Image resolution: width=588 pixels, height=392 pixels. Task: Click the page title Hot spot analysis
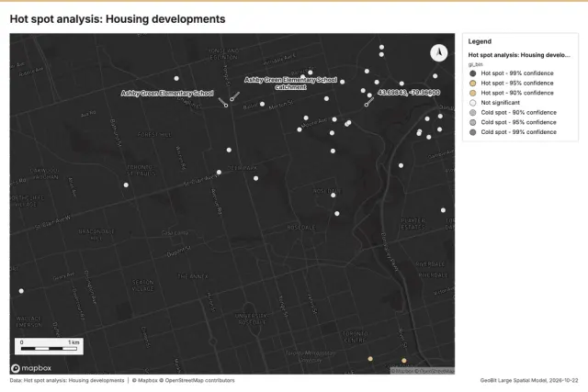coord(118,19)
